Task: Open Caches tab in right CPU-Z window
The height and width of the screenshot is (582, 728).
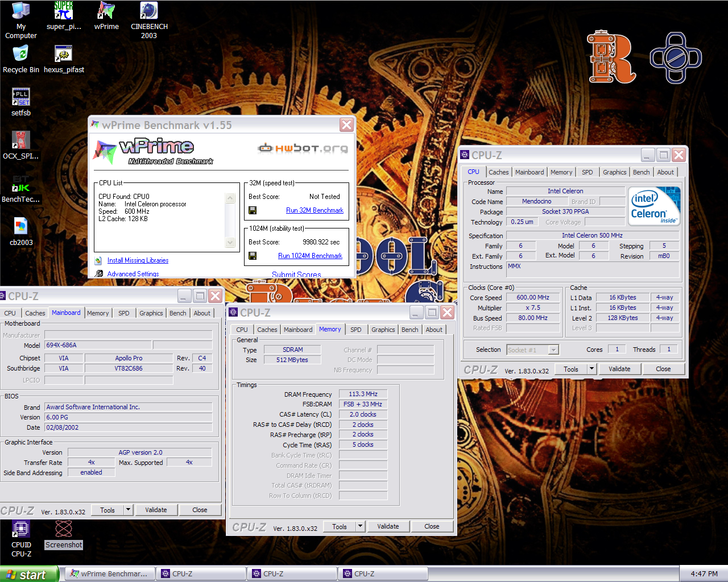Action: [499, 172]
